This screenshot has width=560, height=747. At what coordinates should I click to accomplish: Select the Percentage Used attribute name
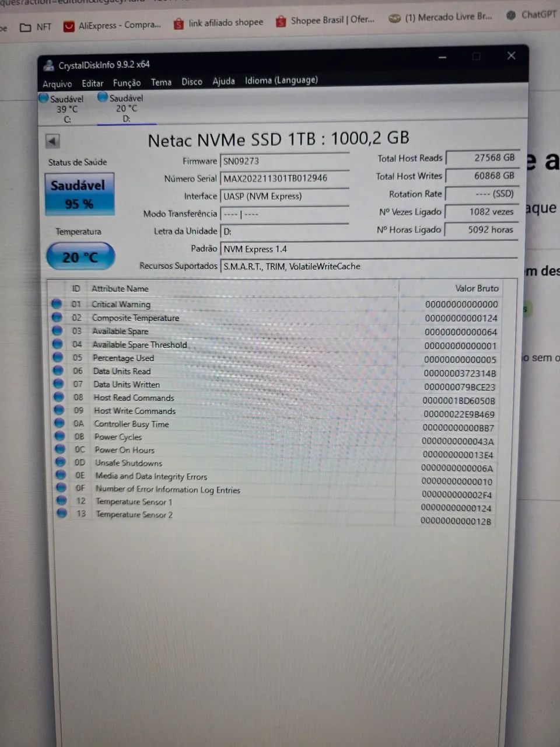123,358
